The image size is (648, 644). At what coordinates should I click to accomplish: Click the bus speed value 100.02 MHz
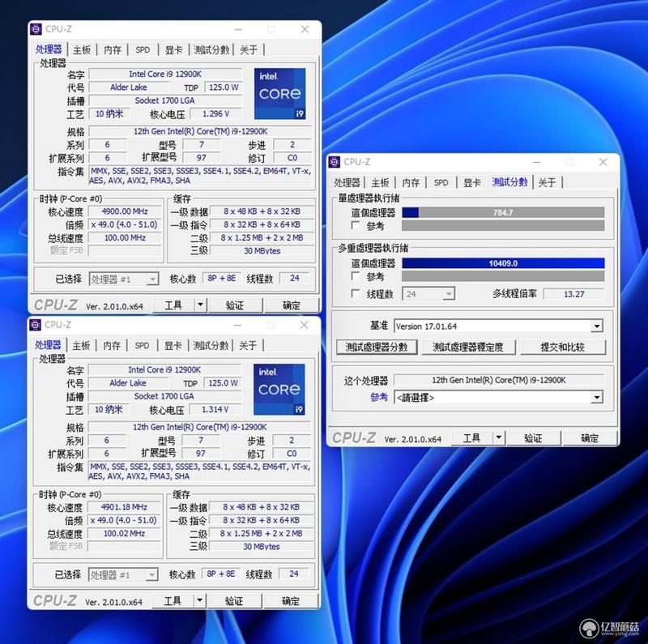coord(124,533)
